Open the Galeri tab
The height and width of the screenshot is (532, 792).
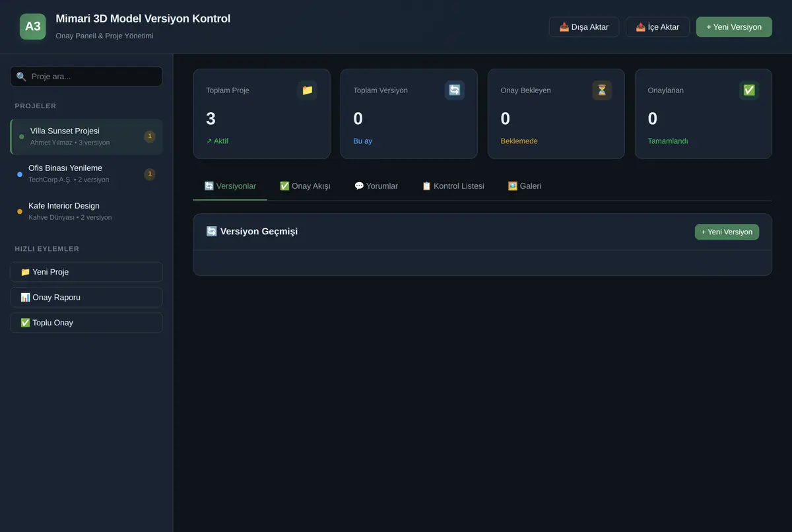tap(525, 186)
